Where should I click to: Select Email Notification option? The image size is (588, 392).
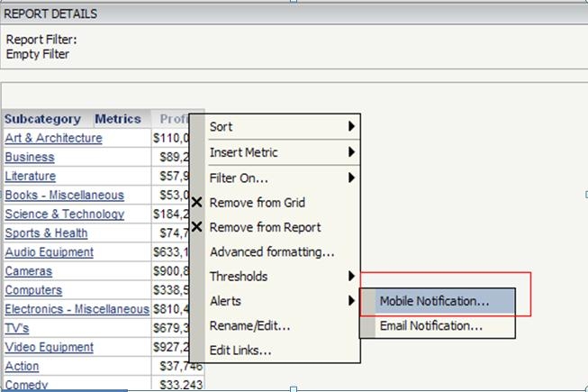click(431, 326)
